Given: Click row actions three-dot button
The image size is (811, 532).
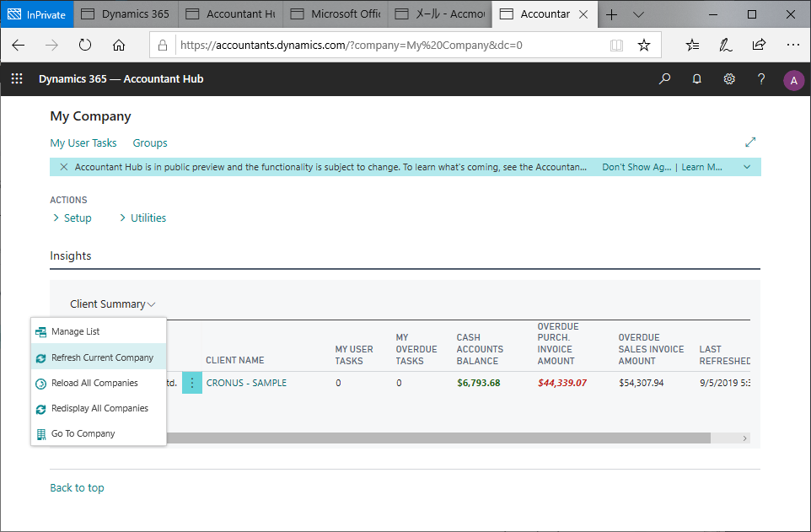Looking at the screenshot, I should pos(192,383).
